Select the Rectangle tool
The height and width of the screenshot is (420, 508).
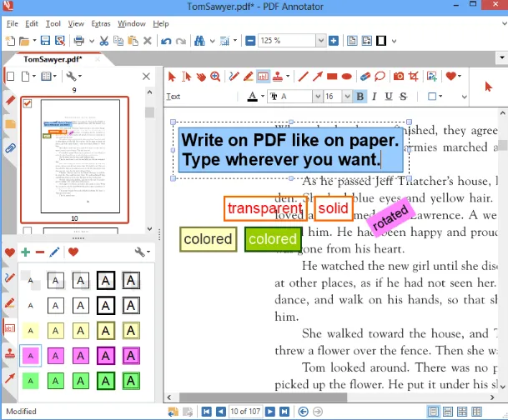pos(332,77)
